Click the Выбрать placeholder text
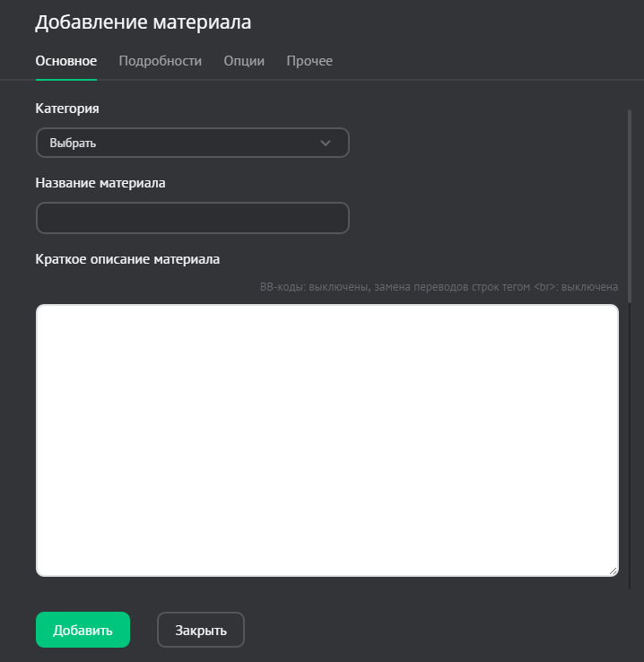The image size is (644, 662). click(73, 143)
